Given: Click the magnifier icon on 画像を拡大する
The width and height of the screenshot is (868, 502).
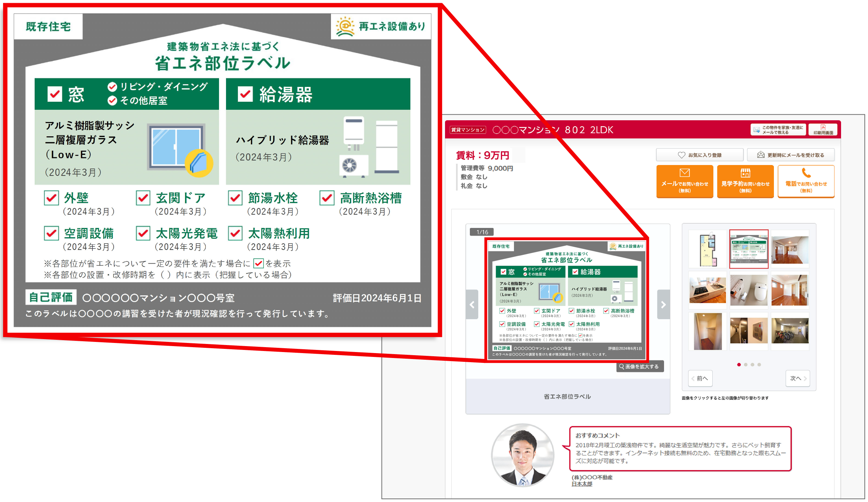Looking at the screenshot, I should (x=621, y=366).
